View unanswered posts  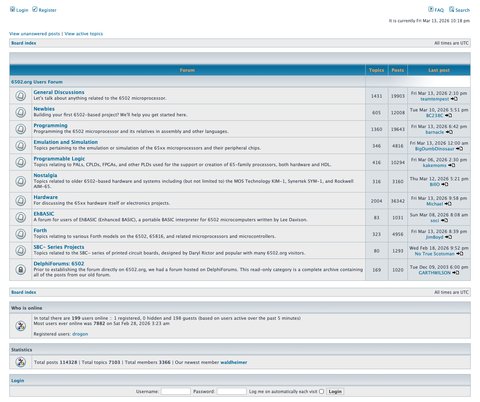(35, 34)
